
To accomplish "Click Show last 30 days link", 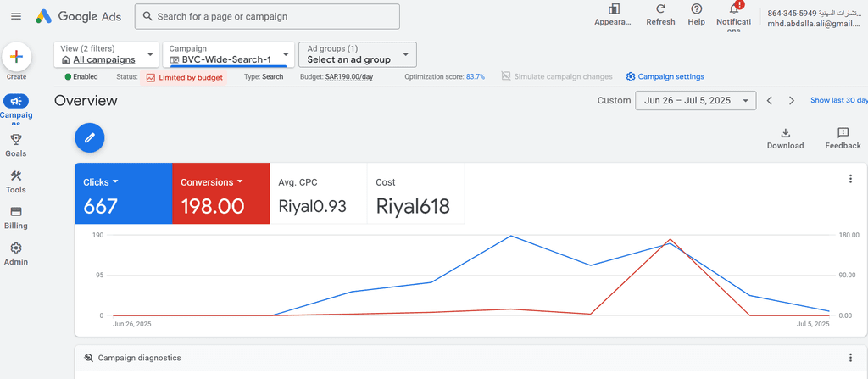I will point(838,100).
